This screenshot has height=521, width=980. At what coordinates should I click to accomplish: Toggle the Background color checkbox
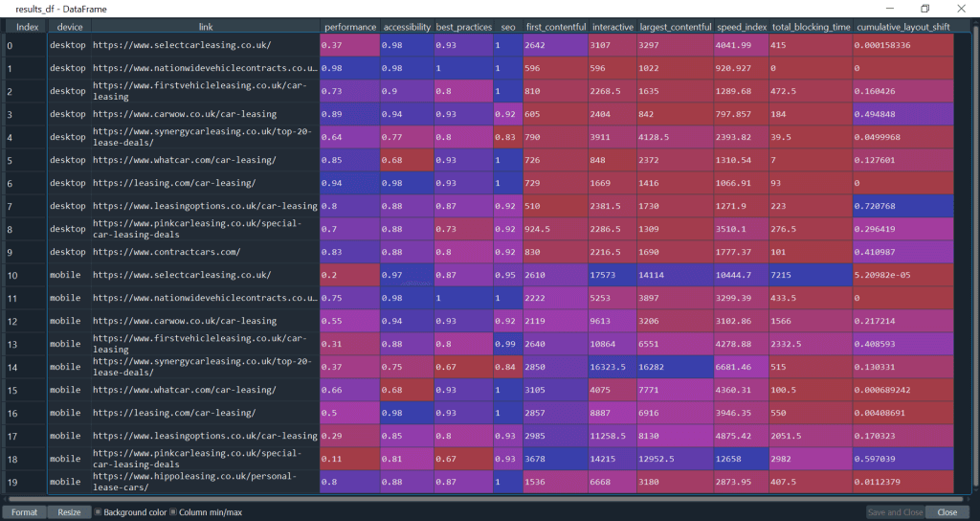tap(99, 512)
